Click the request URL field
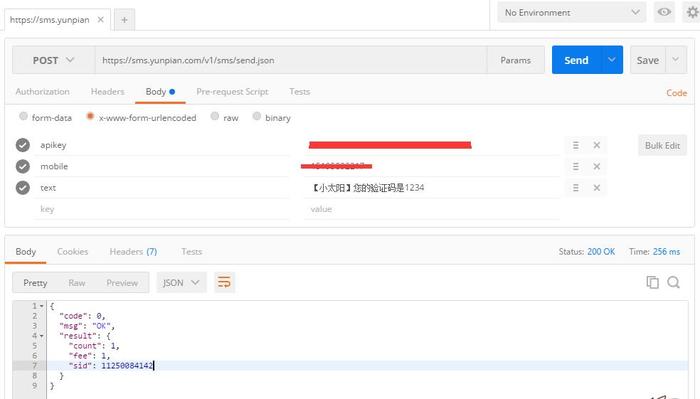The height and width of the screenshot is (399, 700). coord(291,60)
